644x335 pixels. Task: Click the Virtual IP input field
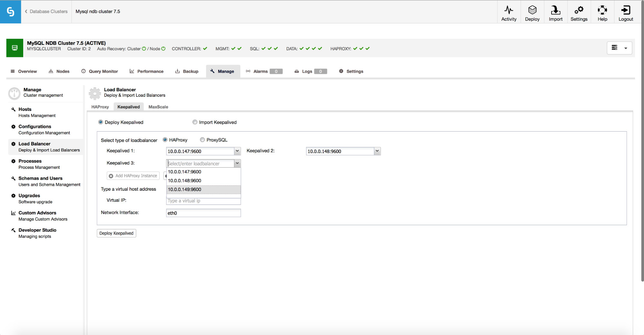pyautogui.click(x=204, y=201)
